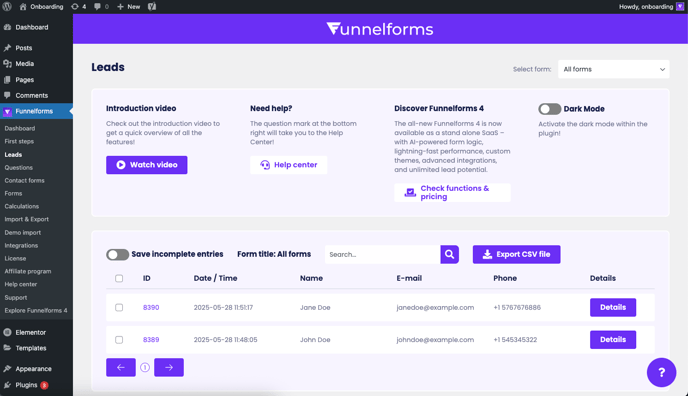Open Forms submenu item
Screen dimensions: 688x396
[x=13, y=193]
